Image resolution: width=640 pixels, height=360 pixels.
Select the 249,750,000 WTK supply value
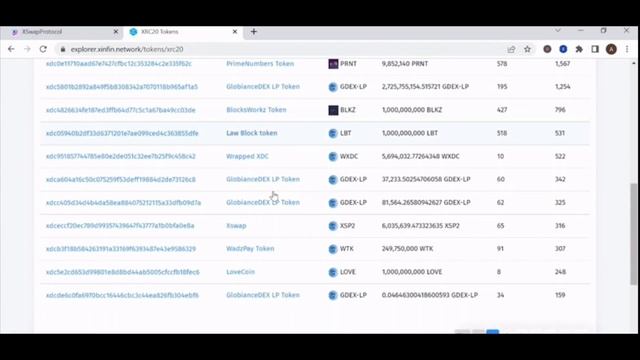[408, 249]
